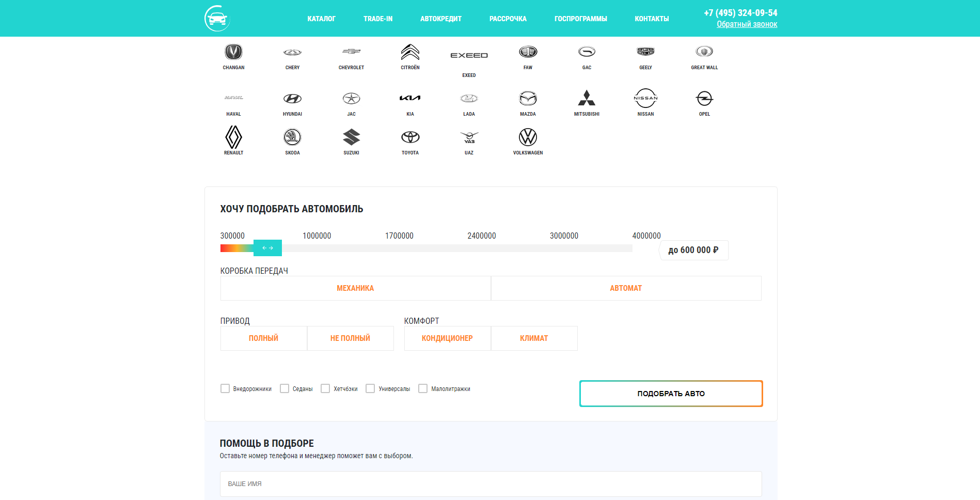Image resolution: width=980 pixels, height=500 pixels.
Task: Open the UAZ brand logo
Action: coord(469,137)
